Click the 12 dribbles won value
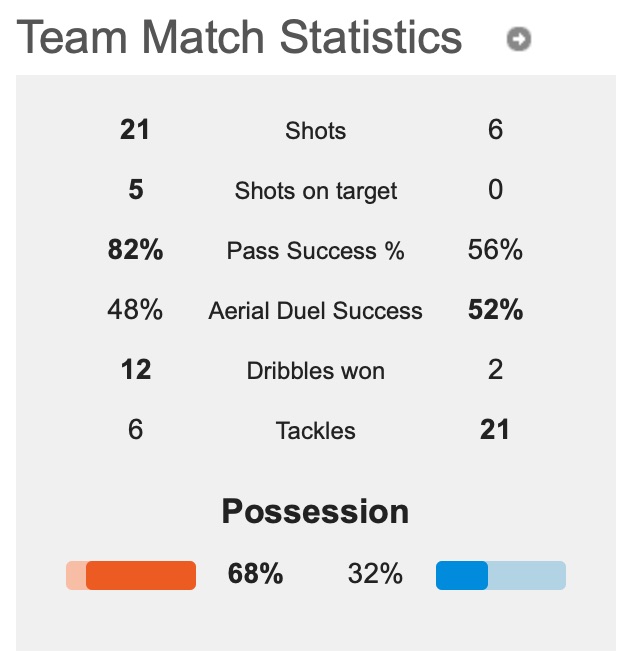Image resolution: width=628 pixels, height=656 pixels. [x=136, y=370]
